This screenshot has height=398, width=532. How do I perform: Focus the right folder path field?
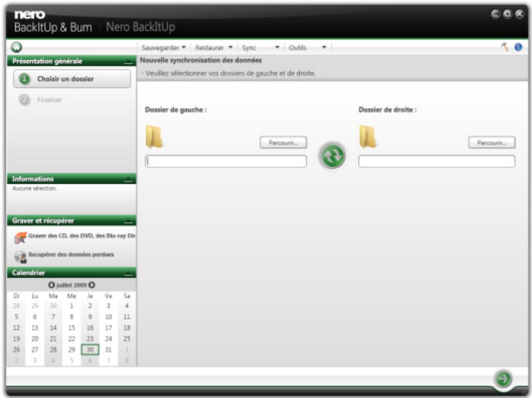[437, 162]
